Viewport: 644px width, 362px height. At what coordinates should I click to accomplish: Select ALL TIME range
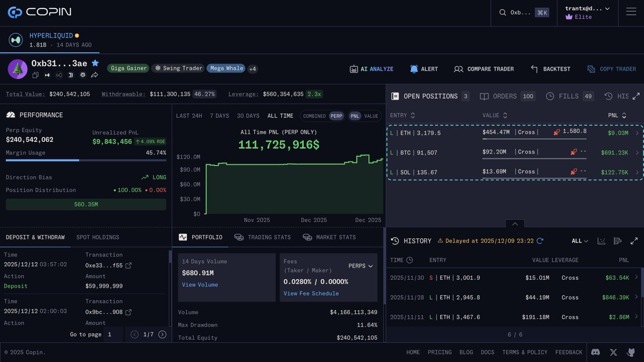(280, 116)
